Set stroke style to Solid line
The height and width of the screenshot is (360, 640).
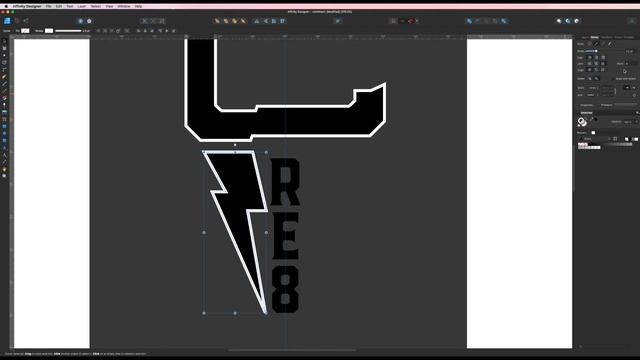(x=596, y=44)
